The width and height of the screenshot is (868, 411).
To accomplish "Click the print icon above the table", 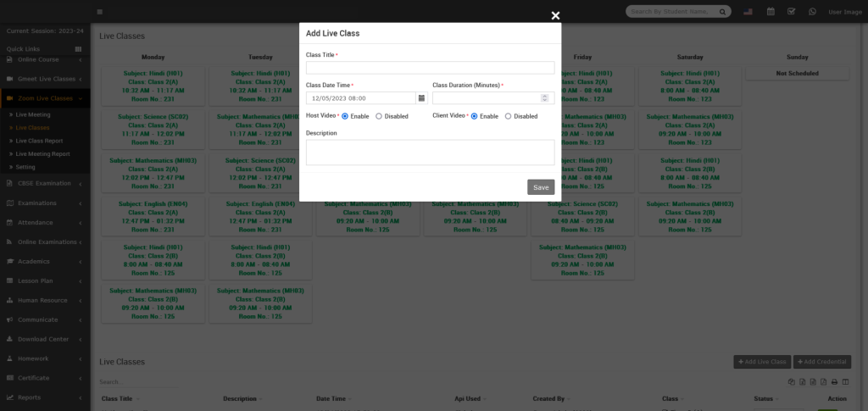I will tap(834, 382).
